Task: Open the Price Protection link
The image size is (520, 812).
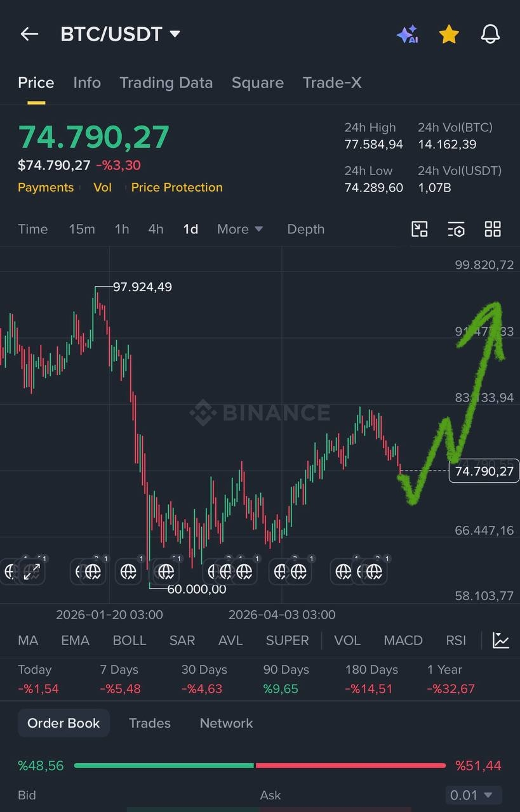Action: coord(177,187)
